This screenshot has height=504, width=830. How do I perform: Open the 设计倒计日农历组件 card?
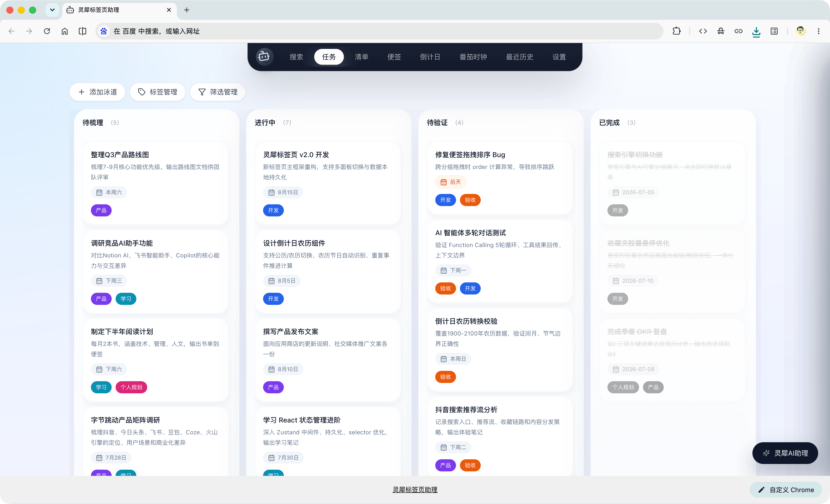pos(328,272)
